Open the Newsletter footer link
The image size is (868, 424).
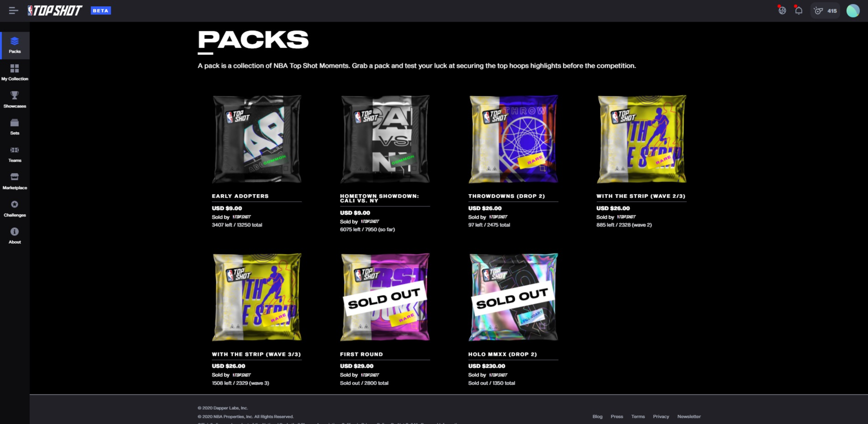(x=689, y=416)
